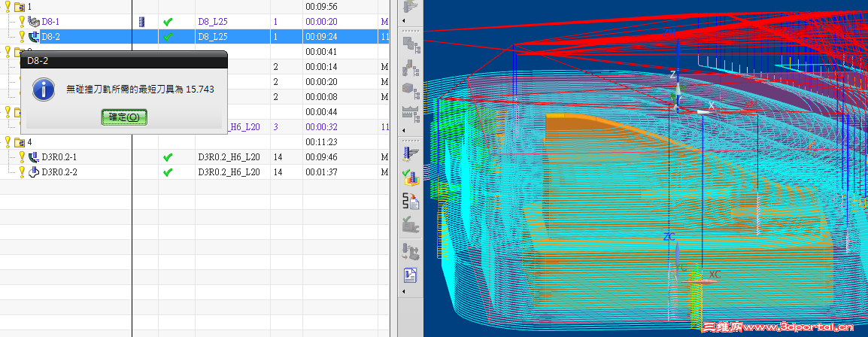The image size is (868, 337).
Task: Click the time value 00:00:41
Action: coord(321,52)
